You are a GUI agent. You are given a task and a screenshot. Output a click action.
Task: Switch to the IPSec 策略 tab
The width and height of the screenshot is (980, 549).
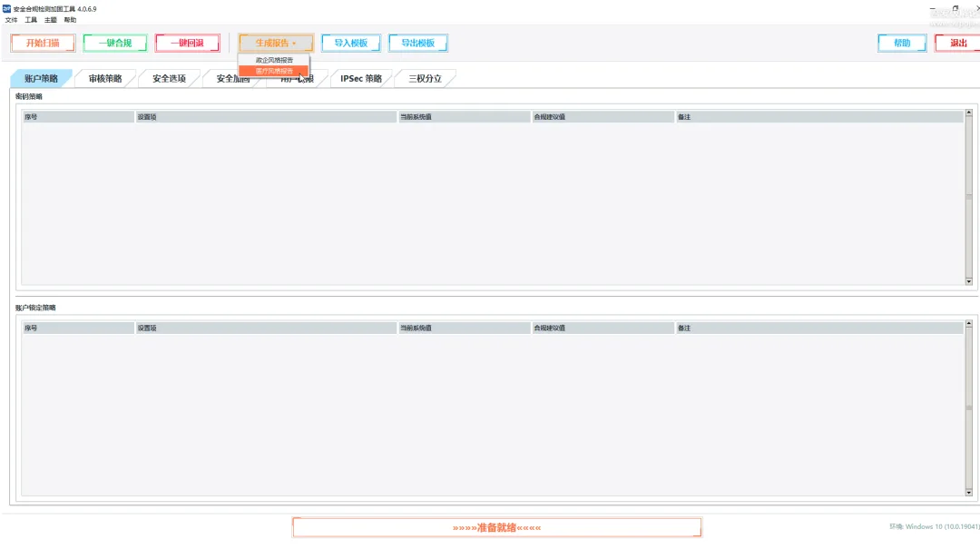[361, 78]
